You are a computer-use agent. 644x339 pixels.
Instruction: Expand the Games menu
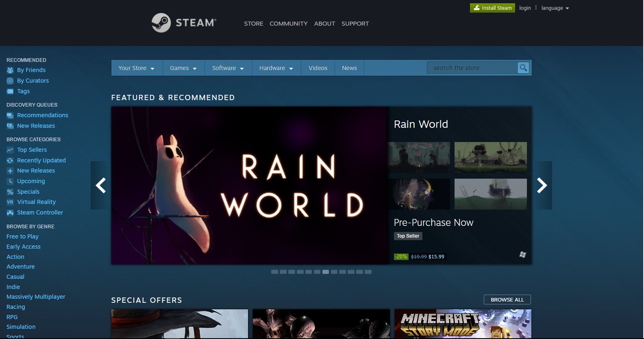[183, 68]
